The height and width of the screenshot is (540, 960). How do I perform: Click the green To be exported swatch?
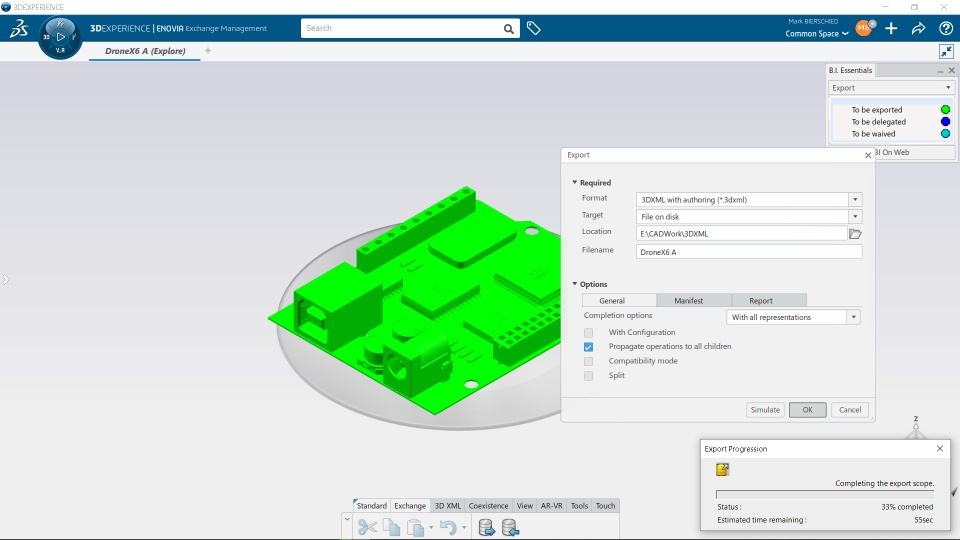945,110
